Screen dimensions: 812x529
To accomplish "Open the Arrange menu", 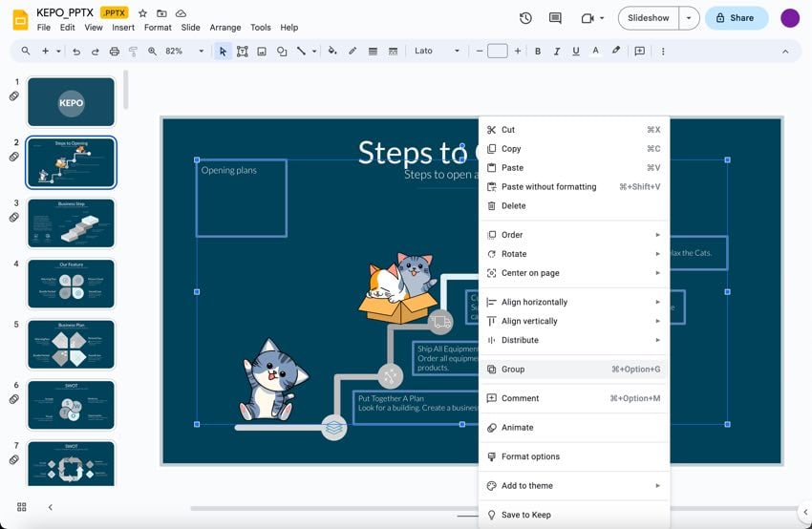I will click(x=225, y=28).
